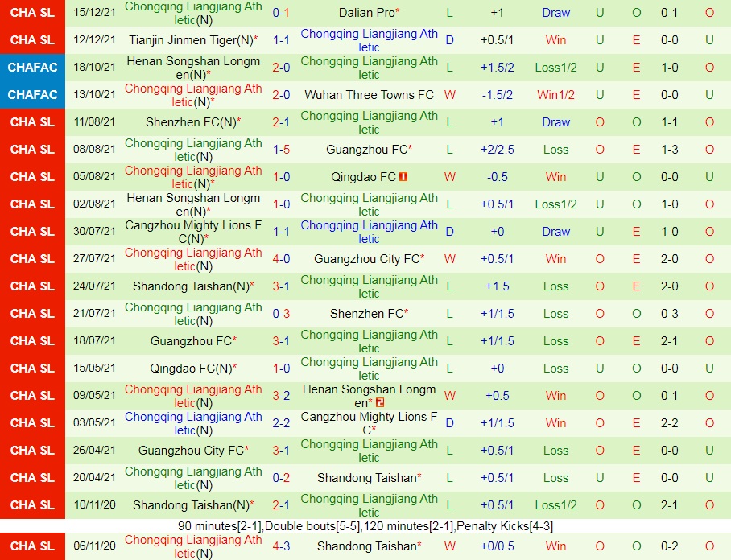Click the Win1/2 result on the Wuhan row
731x560 pixels.
coord(555,95)
